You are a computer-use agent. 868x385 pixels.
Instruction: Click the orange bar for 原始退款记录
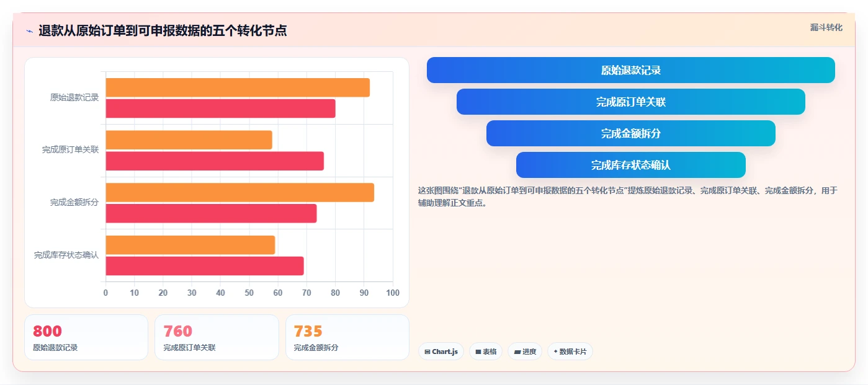click(x=238, y=87)
